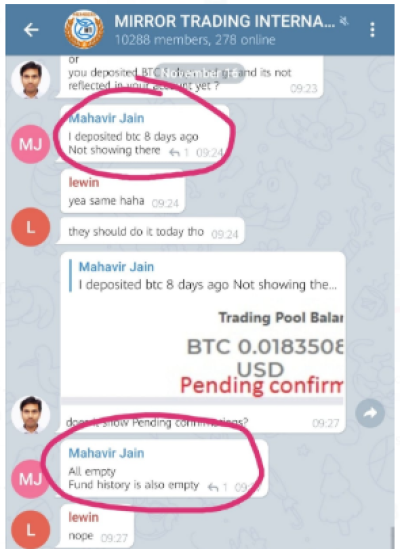The image size is (400, 549).
Task: Open the upper MJ pink avatar
Action: click(x=31, y=144)
